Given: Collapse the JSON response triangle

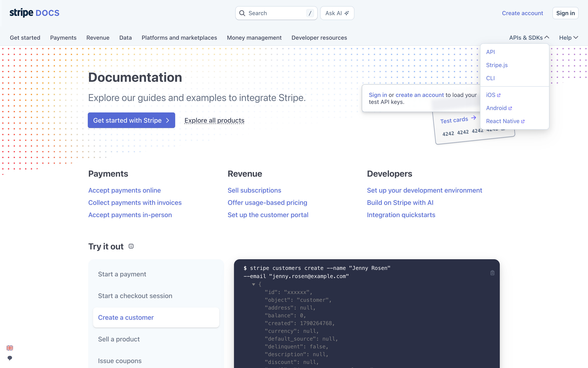Looking at the screenshot, I should 253,284.
